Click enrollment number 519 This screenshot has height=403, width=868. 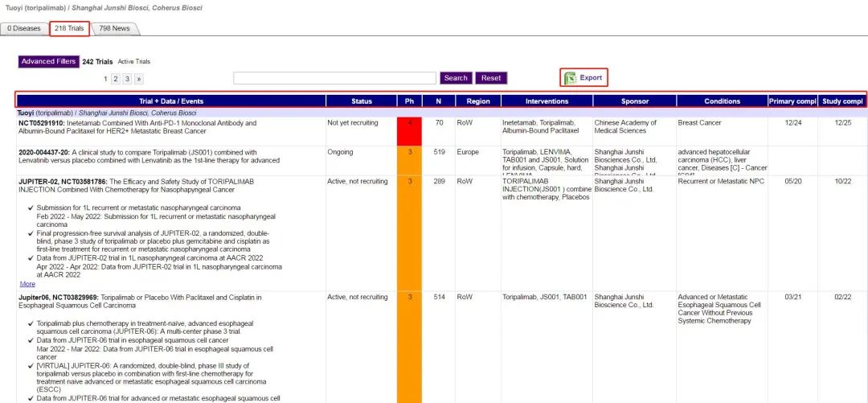pos(439,152)
